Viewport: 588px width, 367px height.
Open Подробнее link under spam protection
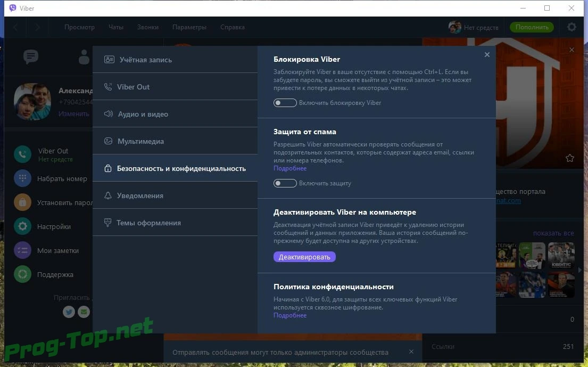coord(290,168)
